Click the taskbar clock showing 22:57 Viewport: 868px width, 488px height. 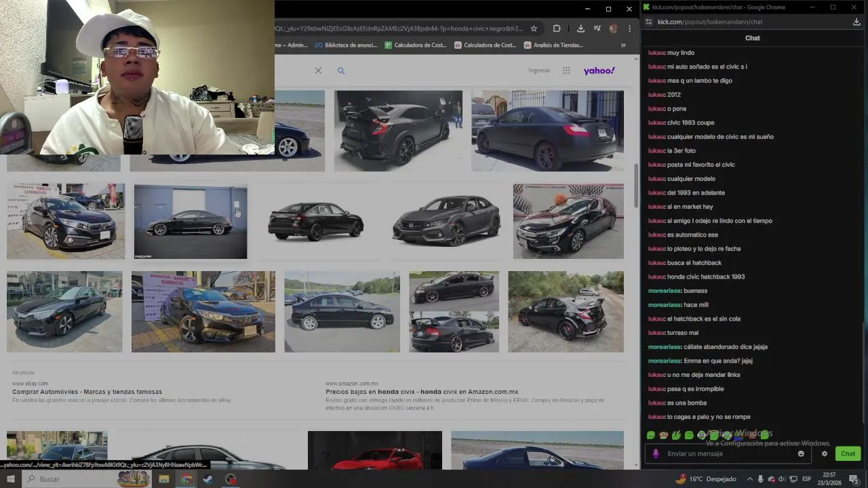(829, 479)
